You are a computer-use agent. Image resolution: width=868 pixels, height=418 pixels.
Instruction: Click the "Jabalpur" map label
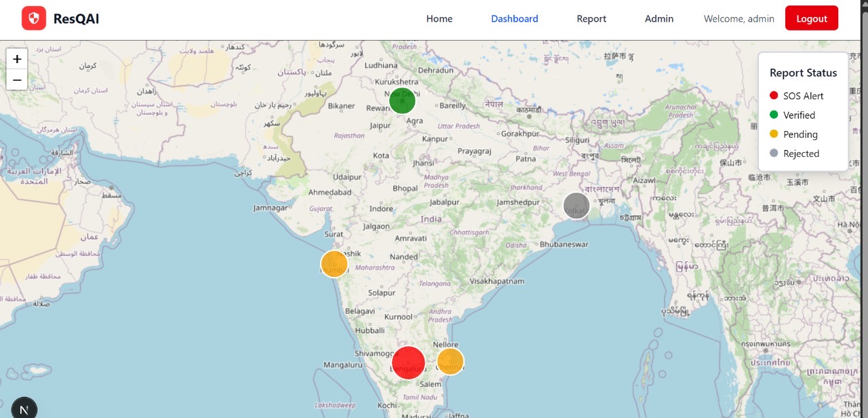pos(444,202)
